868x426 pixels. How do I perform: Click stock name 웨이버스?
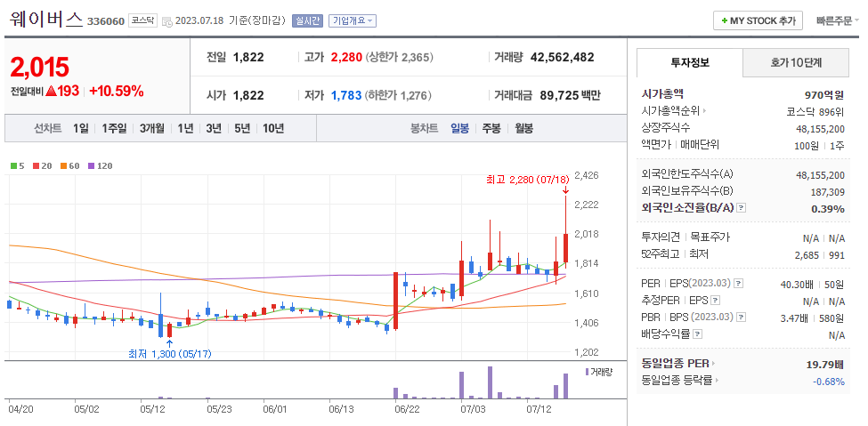(x=46, y=20)
